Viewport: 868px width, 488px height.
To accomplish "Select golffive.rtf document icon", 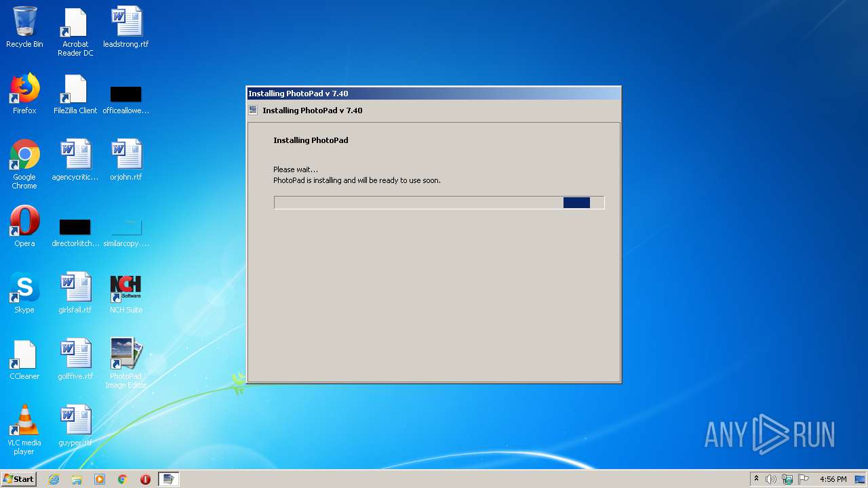I will pyautogui.click(x=75, y=359).
